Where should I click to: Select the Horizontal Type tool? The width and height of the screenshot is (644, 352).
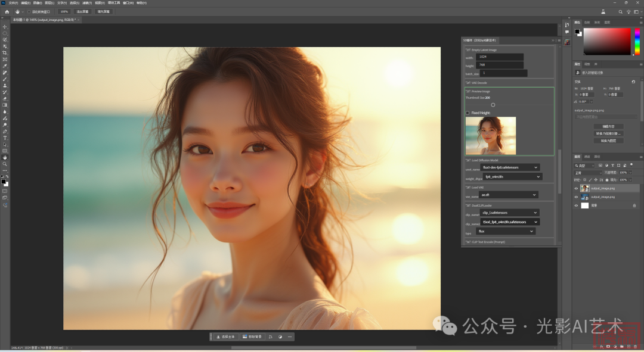coord(5,138)
